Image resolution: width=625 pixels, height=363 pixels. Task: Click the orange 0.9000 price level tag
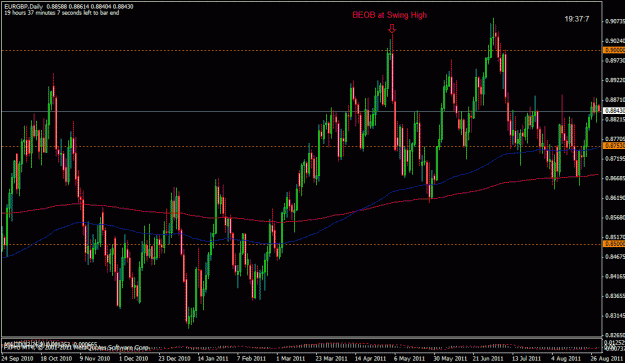point(614,50)
